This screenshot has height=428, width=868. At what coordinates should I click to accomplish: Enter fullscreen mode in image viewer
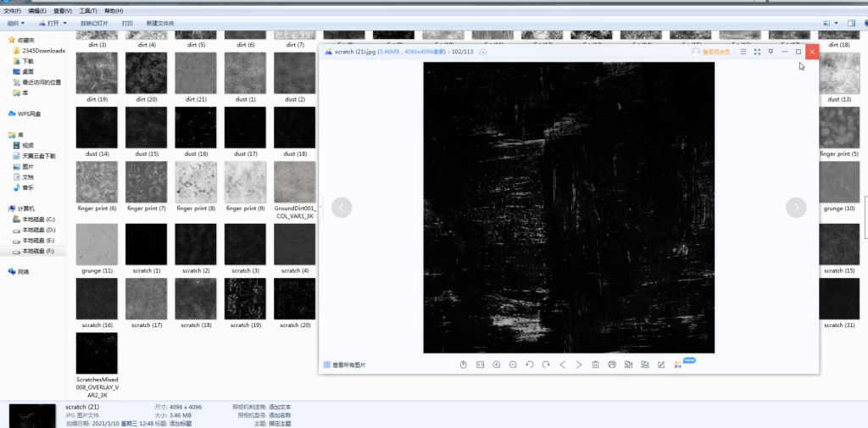(x=757, y=52)
